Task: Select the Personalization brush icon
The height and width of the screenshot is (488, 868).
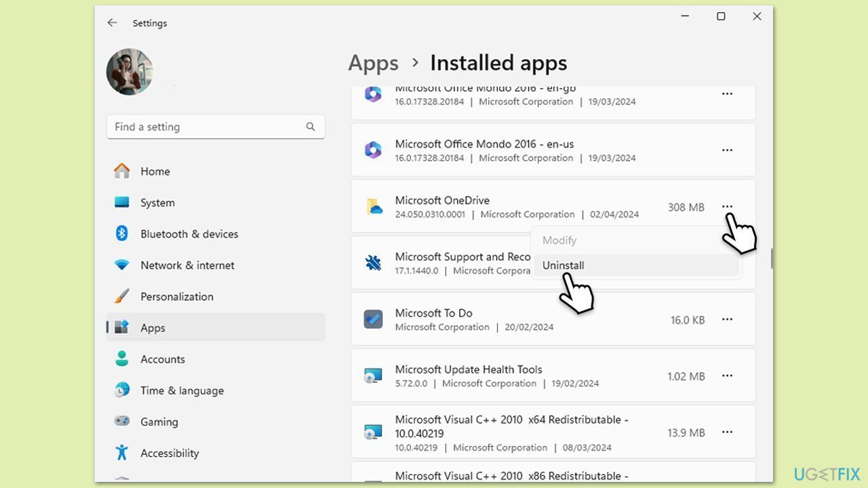Action: pyautogui.click(x=121, y=296)
